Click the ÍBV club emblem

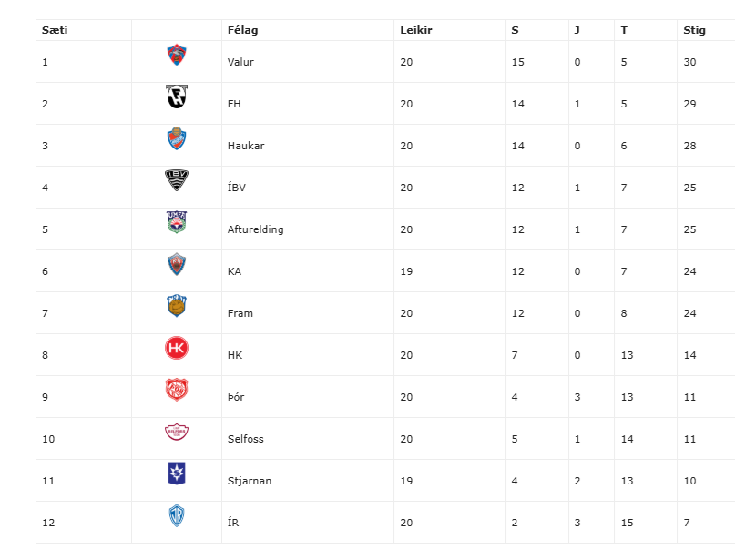click(x=176, y=181)
